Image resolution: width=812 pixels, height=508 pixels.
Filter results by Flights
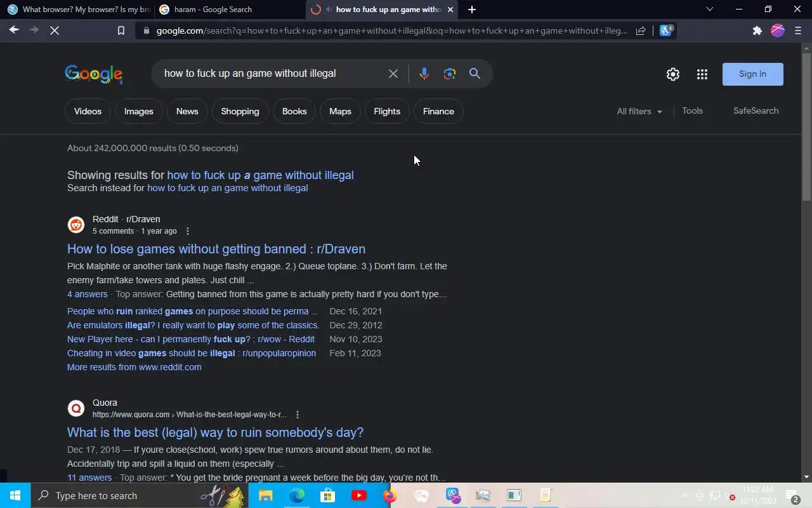coord(387,111)
